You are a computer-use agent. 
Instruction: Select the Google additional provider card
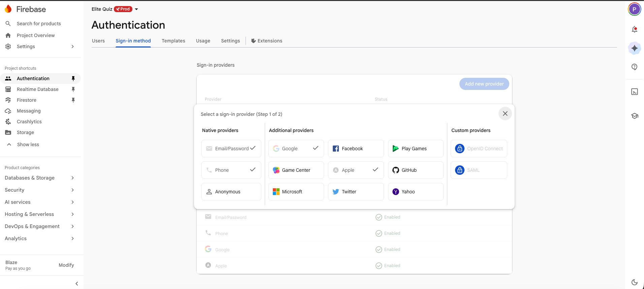click(296, 149)
